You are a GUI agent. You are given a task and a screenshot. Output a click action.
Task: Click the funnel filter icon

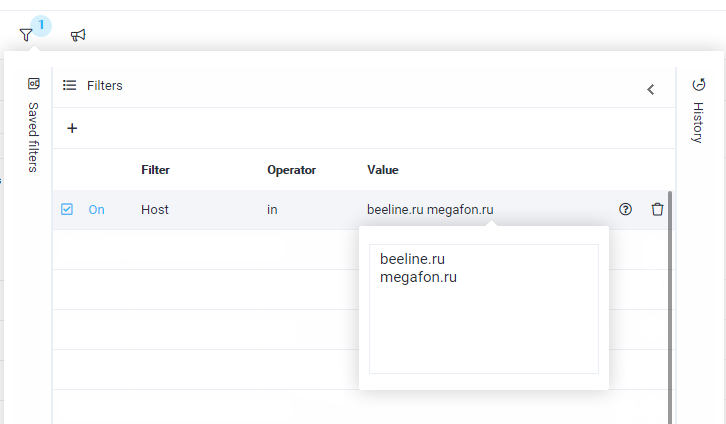(26, 35)
